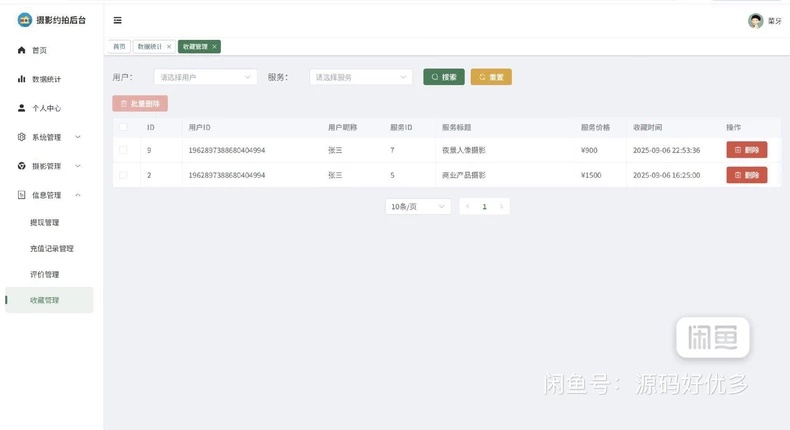Toggle the select-all checkbox in table header
Image resolution: width=790 pixels, height=430 pixels.
pyautogui.click(x=123, y=127)
